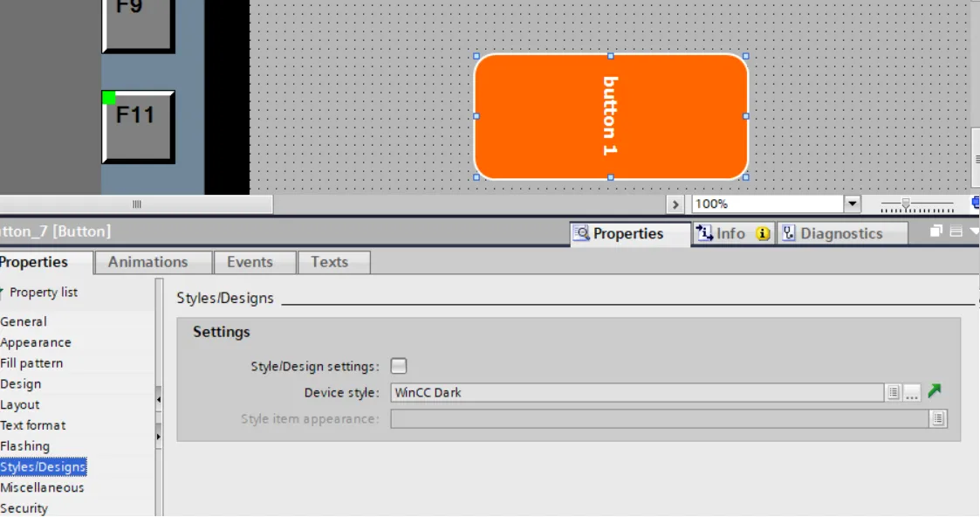
Task: Click the green go-to Device style arrow
Action: click(935, 390)
